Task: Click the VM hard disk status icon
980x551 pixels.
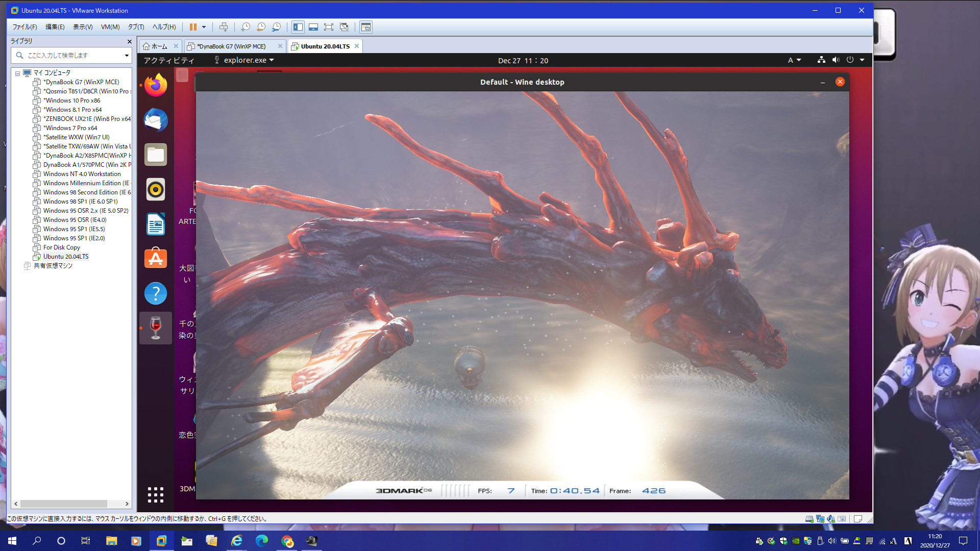Action: click(809, 519)
